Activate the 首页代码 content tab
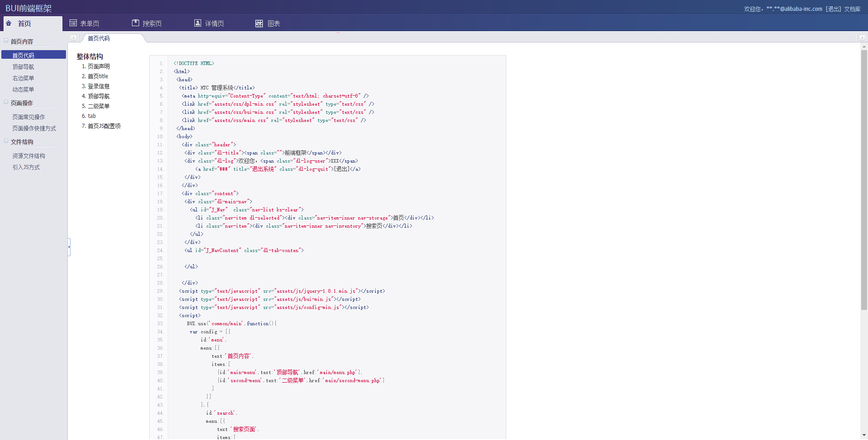 pos(99,38)
